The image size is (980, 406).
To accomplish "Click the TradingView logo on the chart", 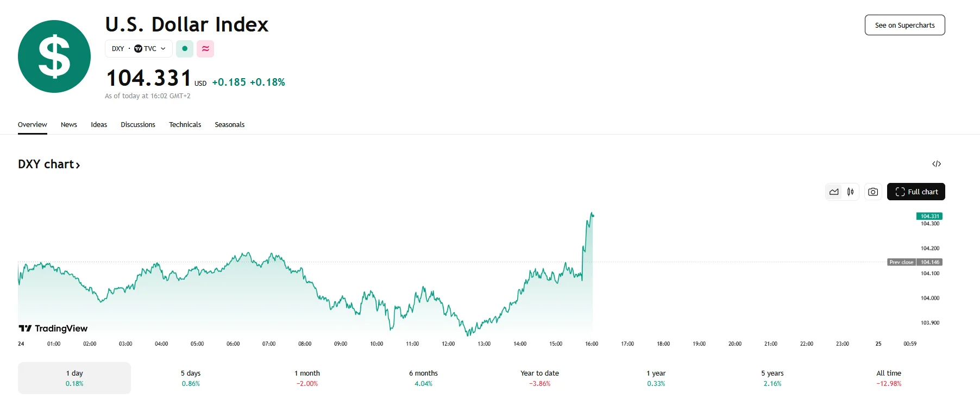I will 53,328.
